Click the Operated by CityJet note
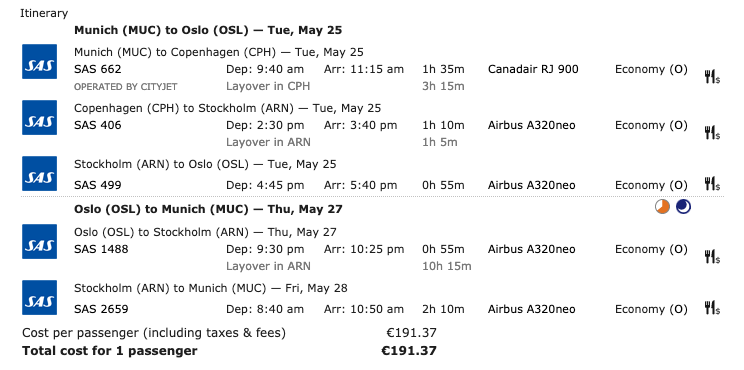 (125, 87)
